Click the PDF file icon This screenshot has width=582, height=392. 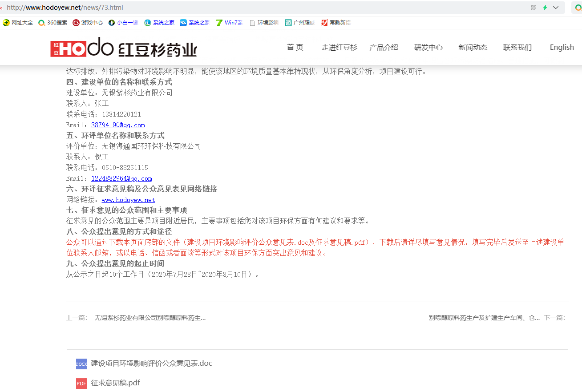point(81,384)
